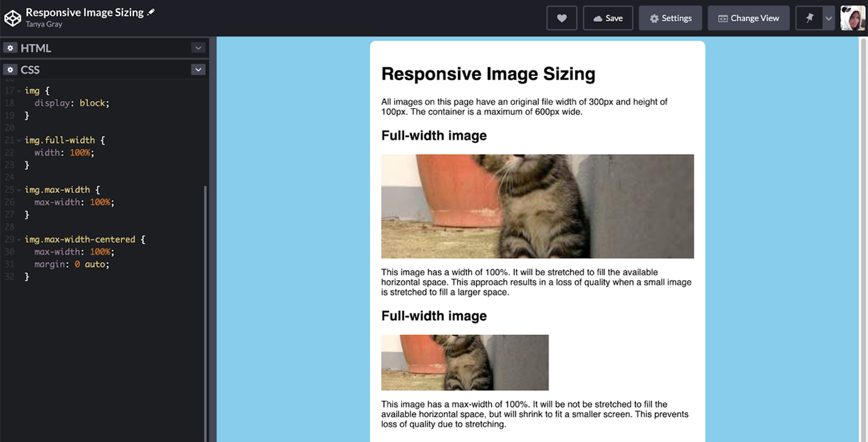Fold the img.max-width-centered rule at line 29
This screenshot has height=442, width=868.
19,240
